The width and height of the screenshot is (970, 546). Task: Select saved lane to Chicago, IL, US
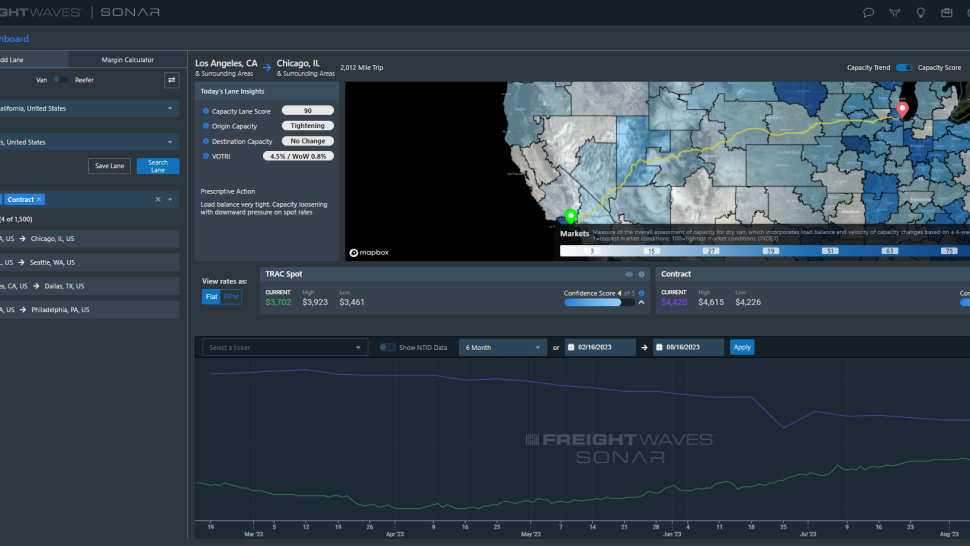pyautogui.click(x=90, y=239)
